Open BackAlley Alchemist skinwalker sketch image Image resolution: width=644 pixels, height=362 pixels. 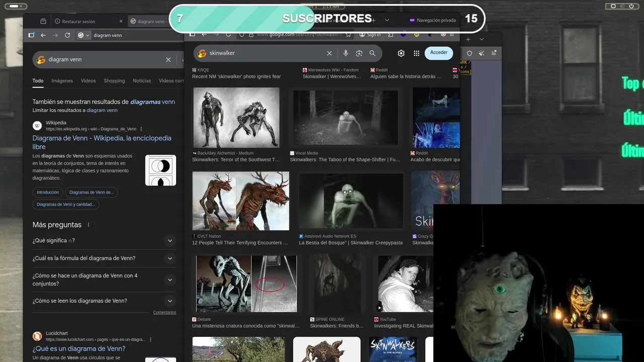[236, 118]
